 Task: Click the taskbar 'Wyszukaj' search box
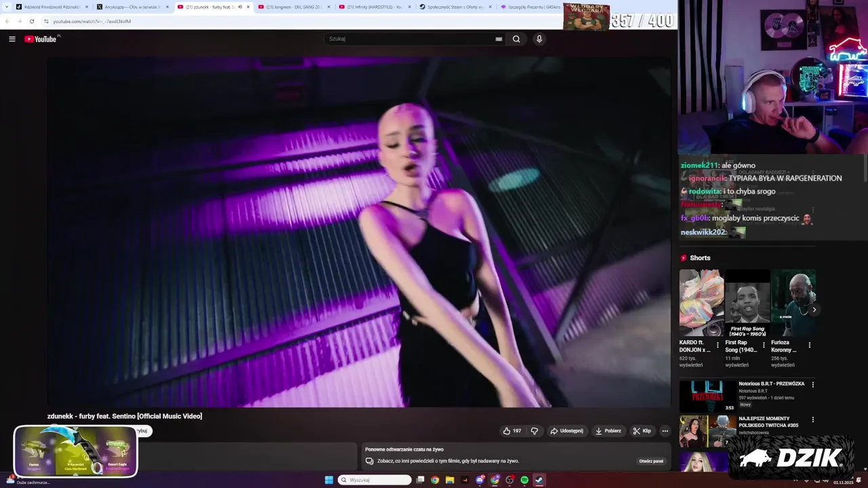click(x=375, y=480)
